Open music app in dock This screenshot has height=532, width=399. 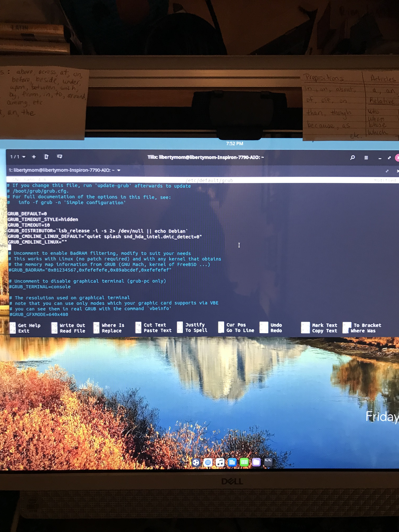point(220,462)
